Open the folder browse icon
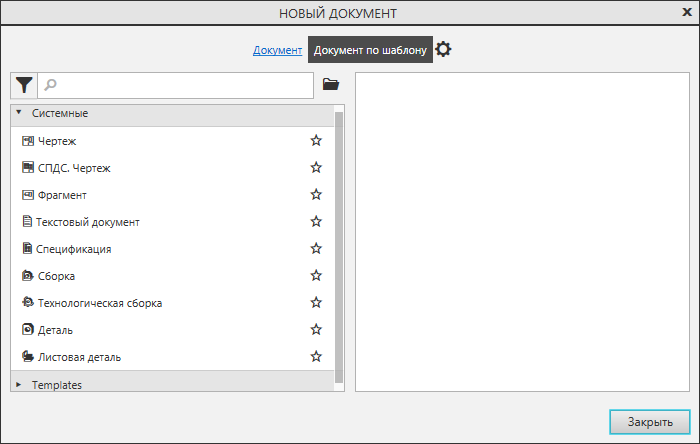The height and width of the screenshot is (444, 700). pyautogui.click(x=331, y=85)
